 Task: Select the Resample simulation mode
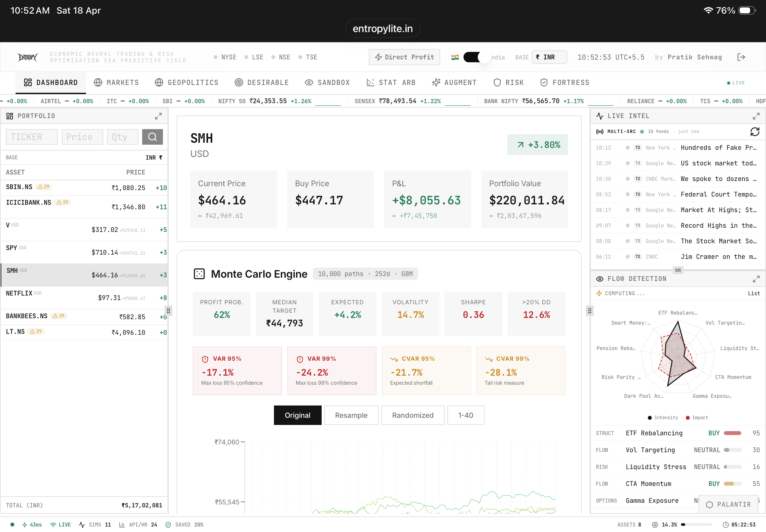tap(351, 415)
